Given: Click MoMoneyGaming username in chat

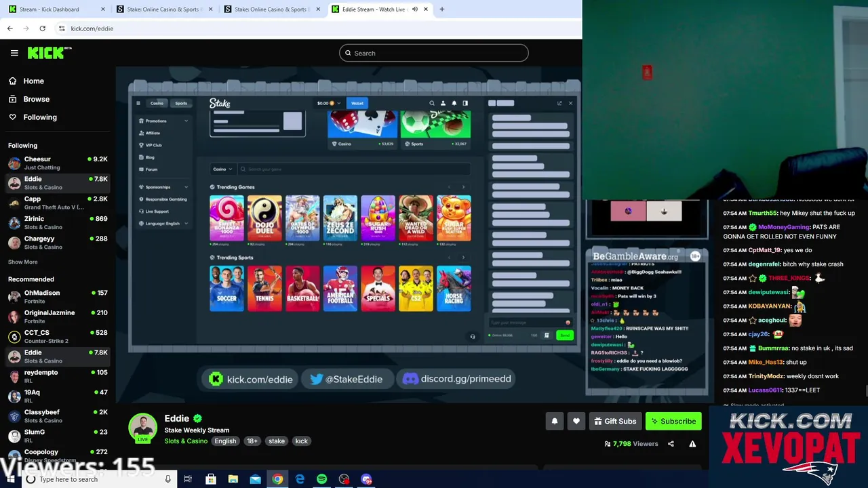Looking at the screenshot, I should 784,227.
